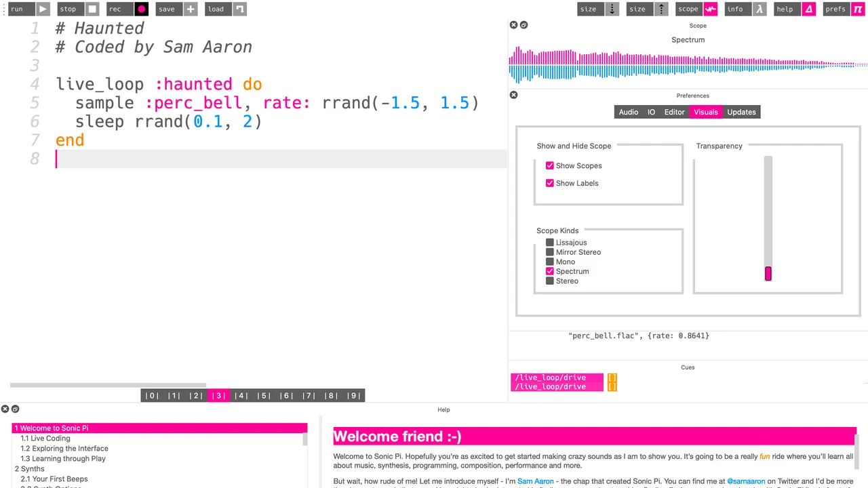Image resolution: width=868 pixels, height=488 pixels.
Task: Float the Scope panel with detach icon
Action: pos(524,25)
